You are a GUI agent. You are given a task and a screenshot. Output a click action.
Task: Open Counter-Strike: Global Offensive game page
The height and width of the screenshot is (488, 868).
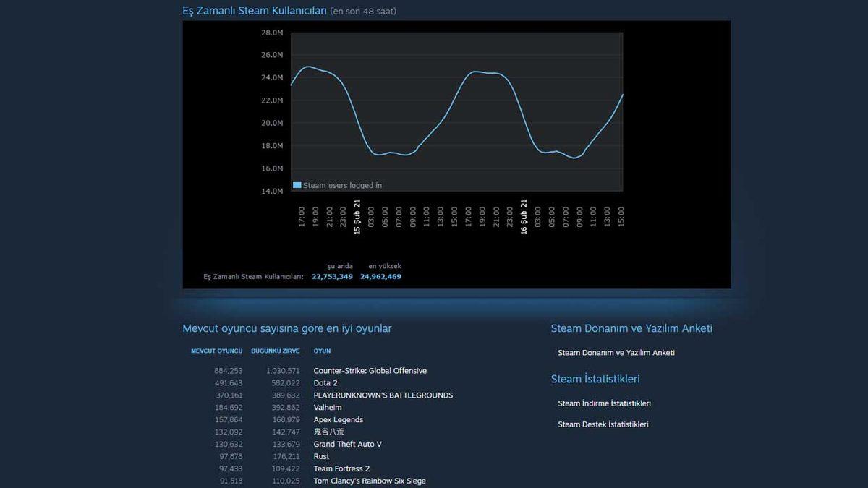[369, 370]
